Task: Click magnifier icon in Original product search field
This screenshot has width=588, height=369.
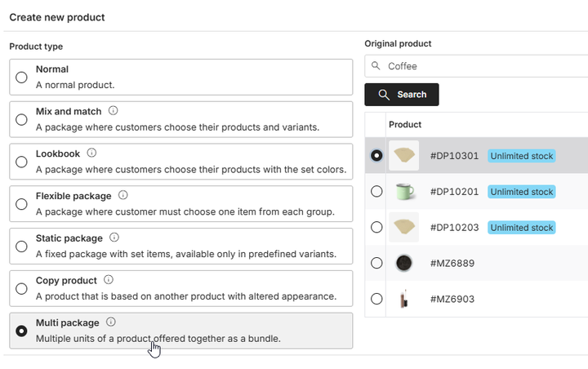Action: point(376,66)
